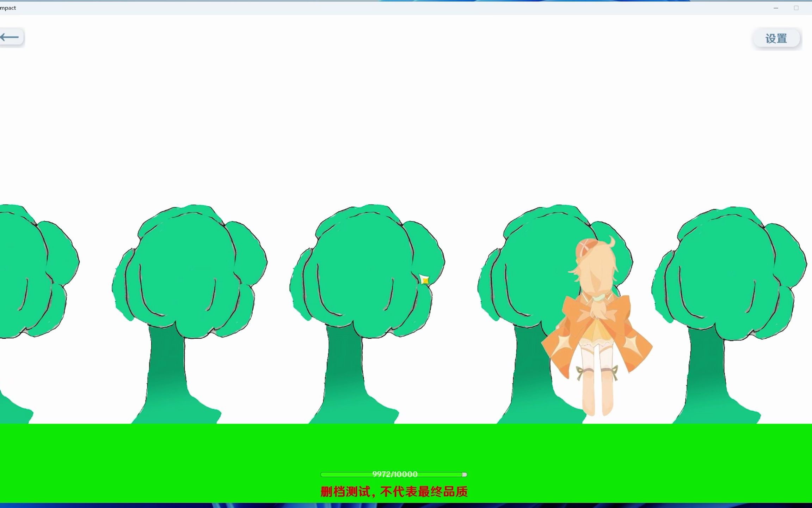812x508 pixels.
Task: Click the back arrow button
Action: pos(11,37)
